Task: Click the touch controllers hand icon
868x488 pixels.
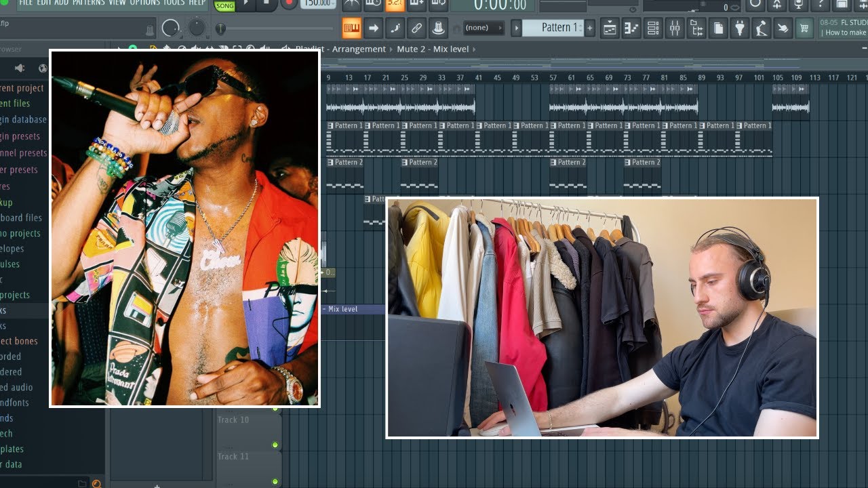Action: pos(783,28)
